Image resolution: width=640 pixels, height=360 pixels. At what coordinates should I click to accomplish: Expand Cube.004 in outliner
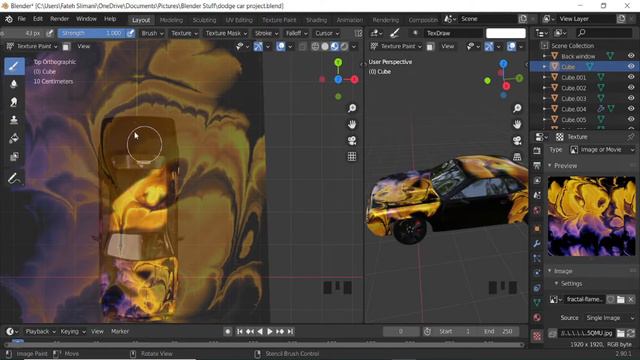[544, 109]
